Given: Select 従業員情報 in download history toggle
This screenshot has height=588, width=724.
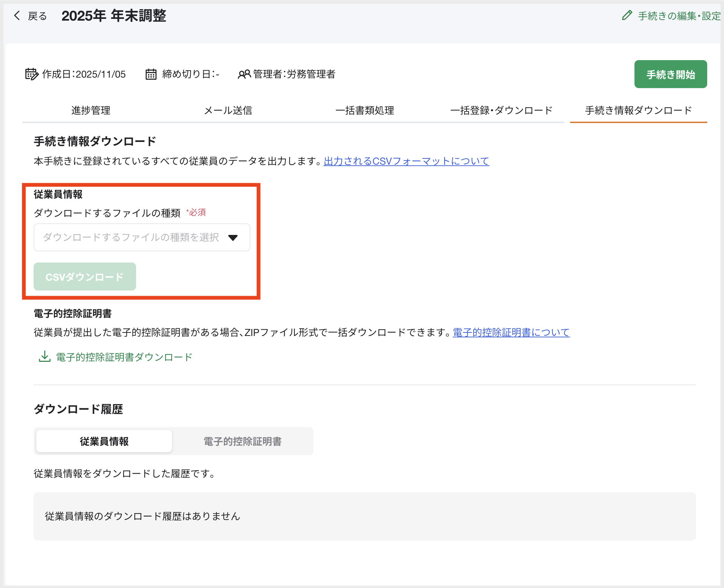Looking at the screenshot, I should click(x=104, y=441).
